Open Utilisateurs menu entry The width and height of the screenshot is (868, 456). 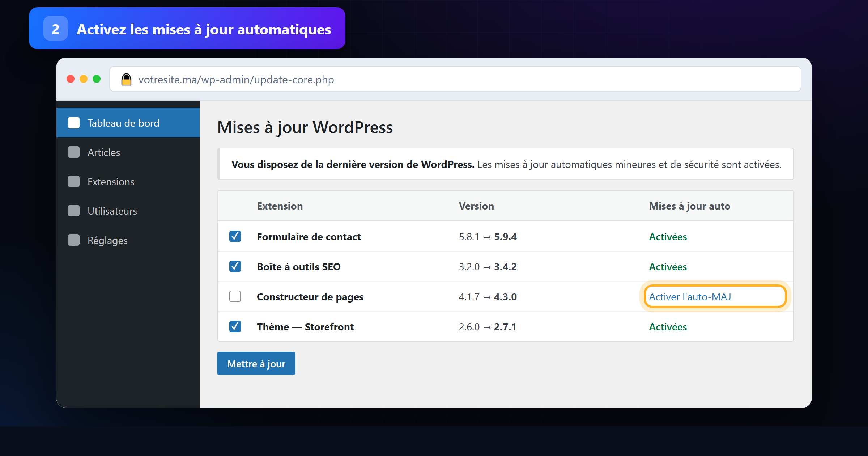tap(128, 211)
